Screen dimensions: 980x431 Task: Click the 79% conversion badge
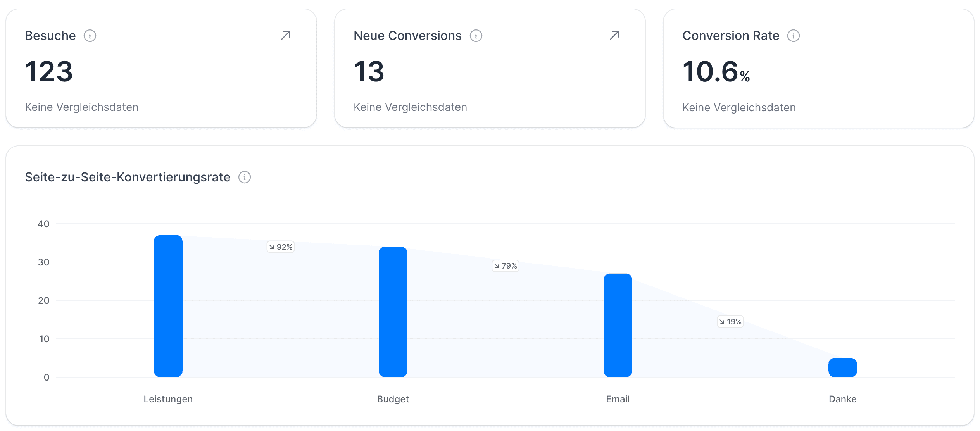505,266
